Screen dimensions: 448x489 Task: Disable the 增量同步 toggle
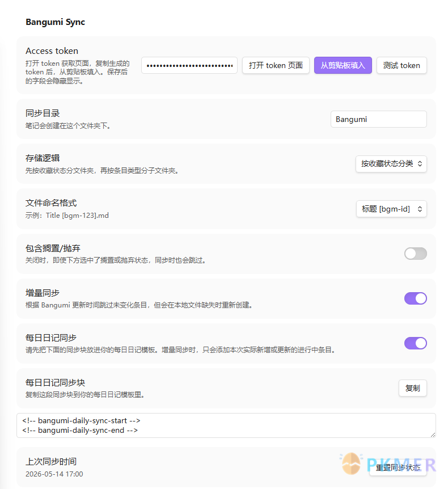(x=415, y=298)
